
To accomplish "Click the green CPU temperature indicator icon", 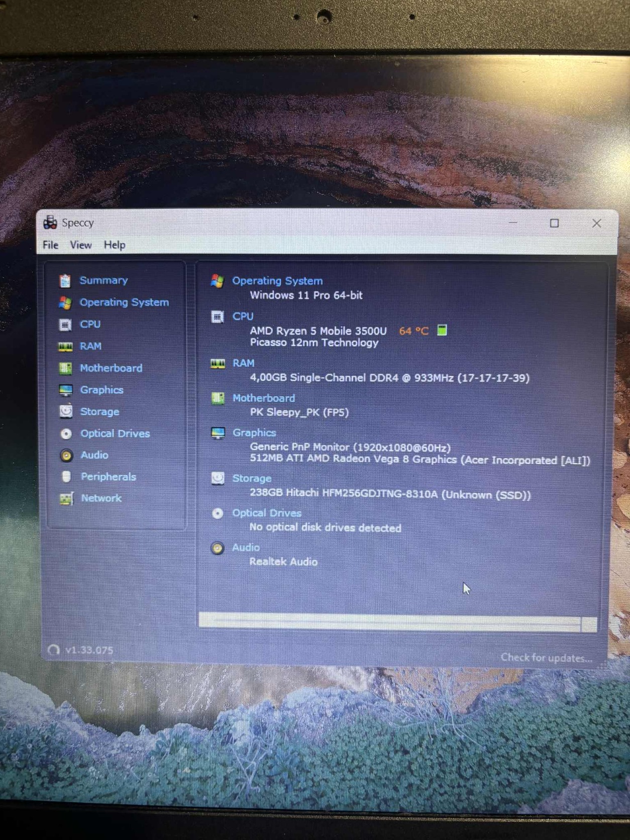I will tap(442, 330).
